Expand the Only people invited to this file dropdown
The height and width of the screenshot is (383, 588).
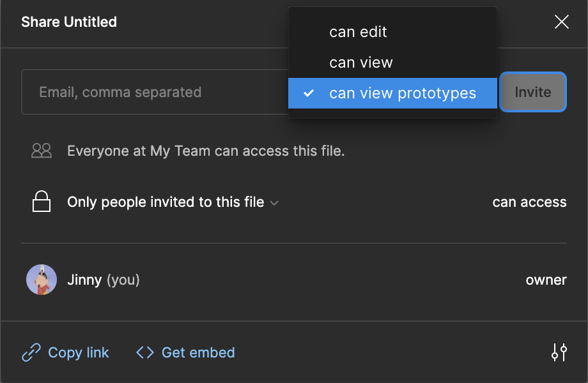(173, 202)
